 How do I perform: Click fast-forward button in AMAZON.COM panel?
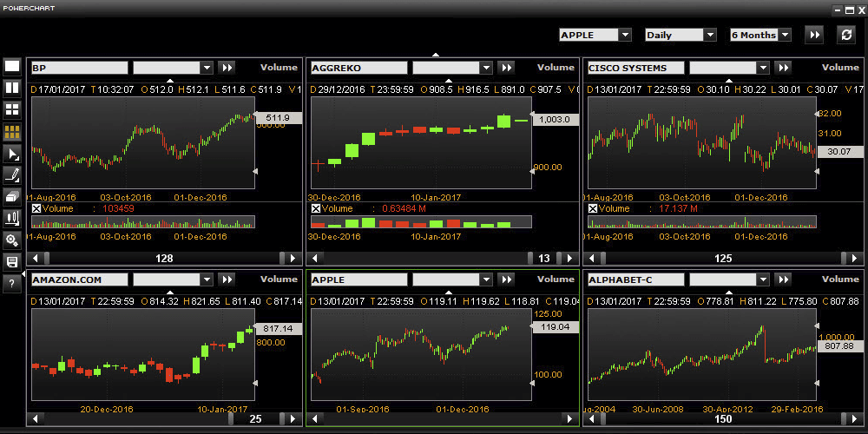click(227, 279)
